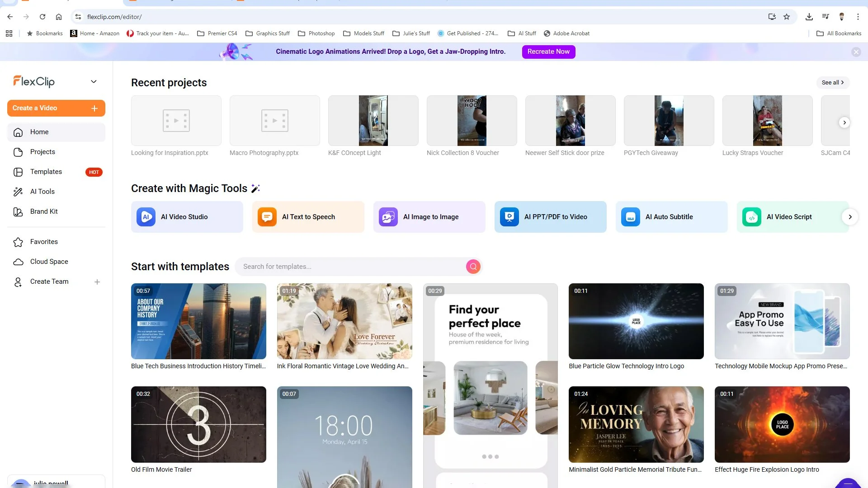The height and width of the screenshot is (488, 868).
Task: Collapse the FlexClip sidebar menu
Action: point(94,81)
